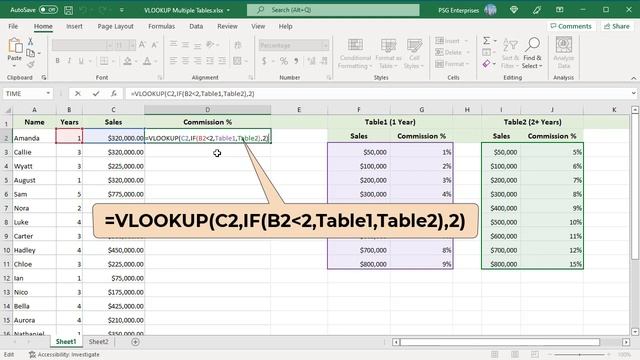Open the File menu
Image resolution: width=640 pixels, height=360 pixels.
(13, 26)
